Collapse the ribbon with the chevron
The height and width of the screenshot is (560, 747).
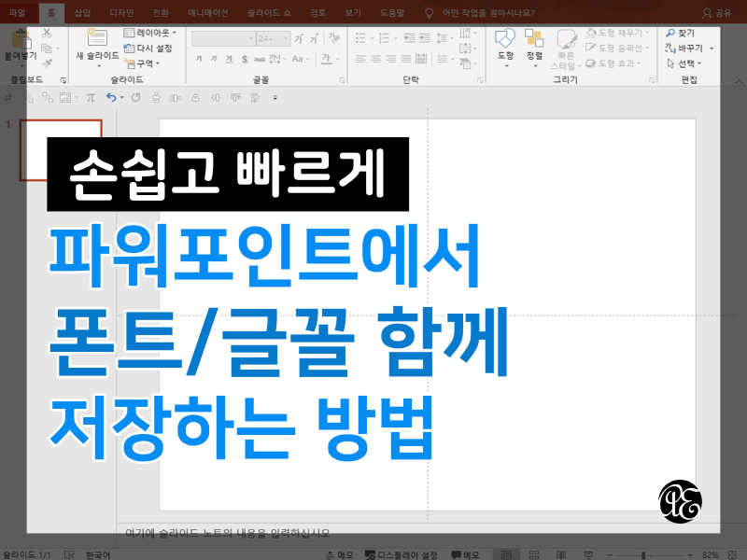click(x=739, y=81)
